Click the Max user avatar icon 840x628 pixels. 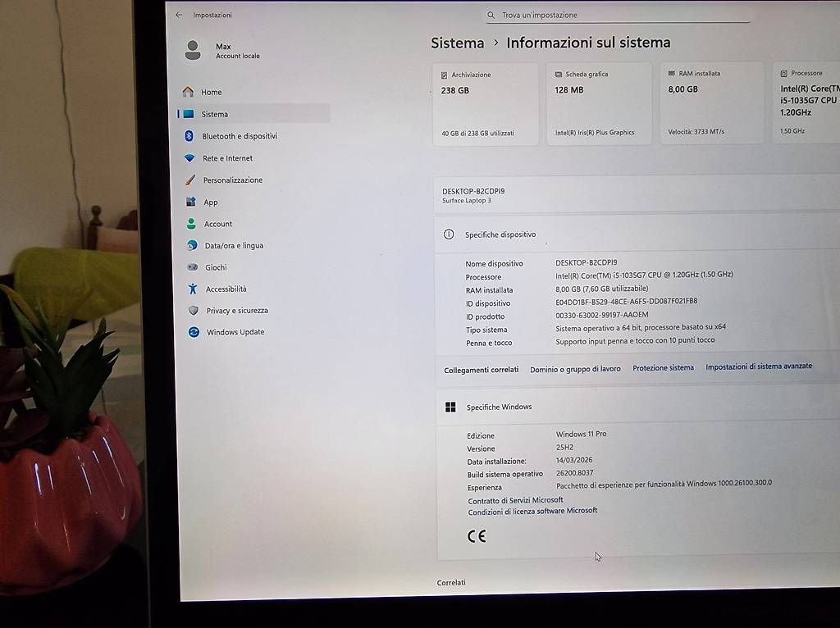pyautogui.click(x=193, y=51)
